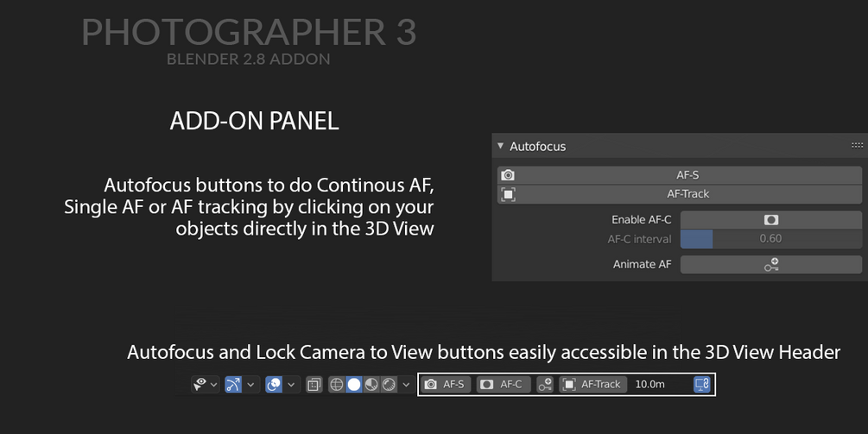The height and width of the screenshot is (434, 868).
Task: Open the dropdown next to the overlays icon
Action: click(291, 384)
